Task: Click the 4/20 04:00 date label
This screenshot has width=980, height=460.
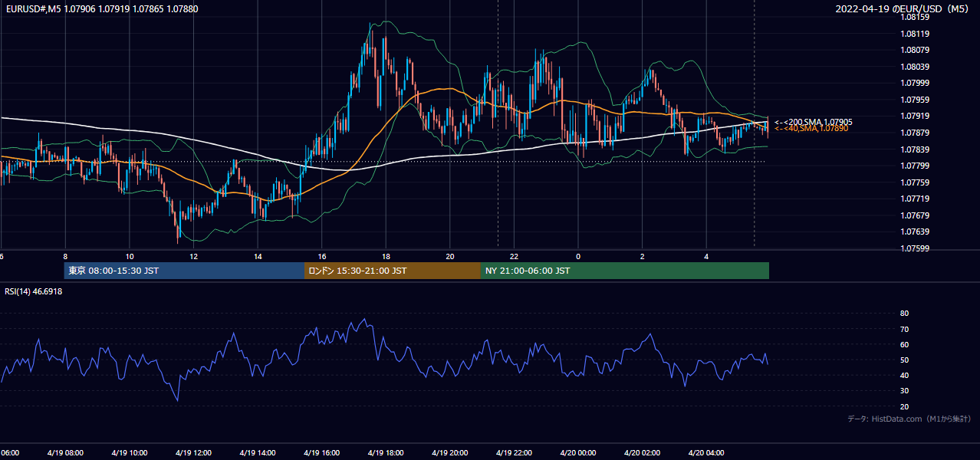Action: (705, 453)
